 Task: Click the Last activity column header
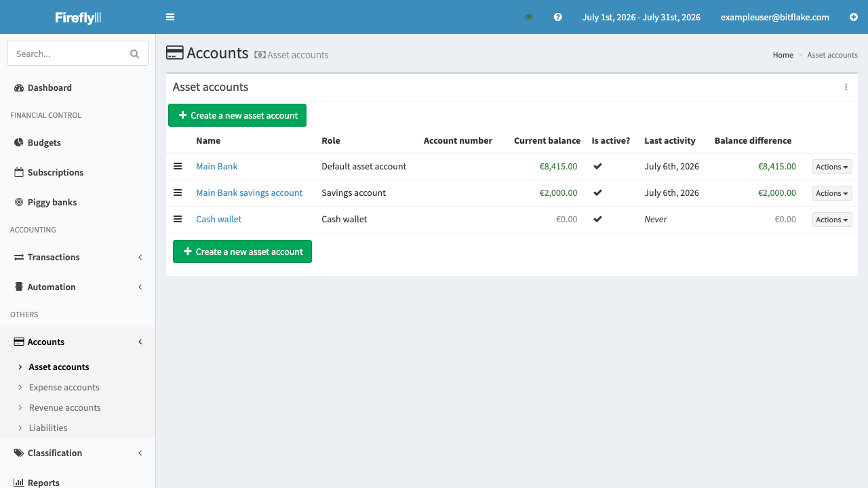point(670,140)
